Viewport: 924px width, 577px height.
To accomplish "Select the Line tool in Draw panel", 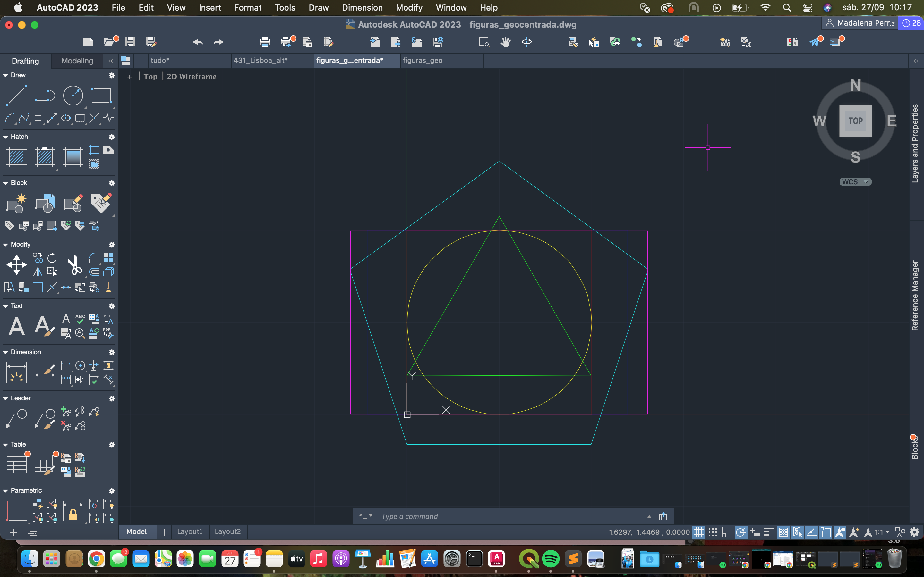I will click(17, 96).
